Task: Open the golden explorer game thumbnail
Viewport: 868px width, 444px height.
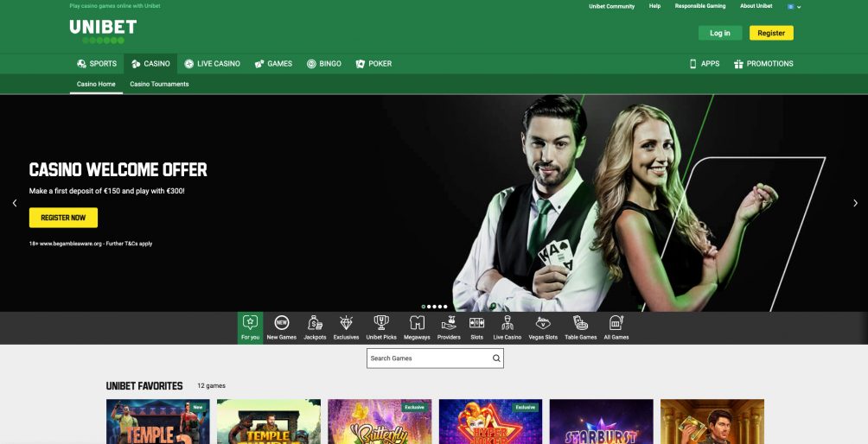Action: click(x=712, y=422)
